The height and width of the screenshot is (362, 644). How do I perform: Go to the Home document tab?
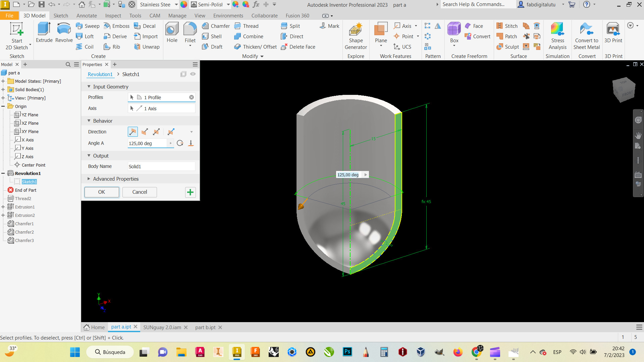coord(94,327)
